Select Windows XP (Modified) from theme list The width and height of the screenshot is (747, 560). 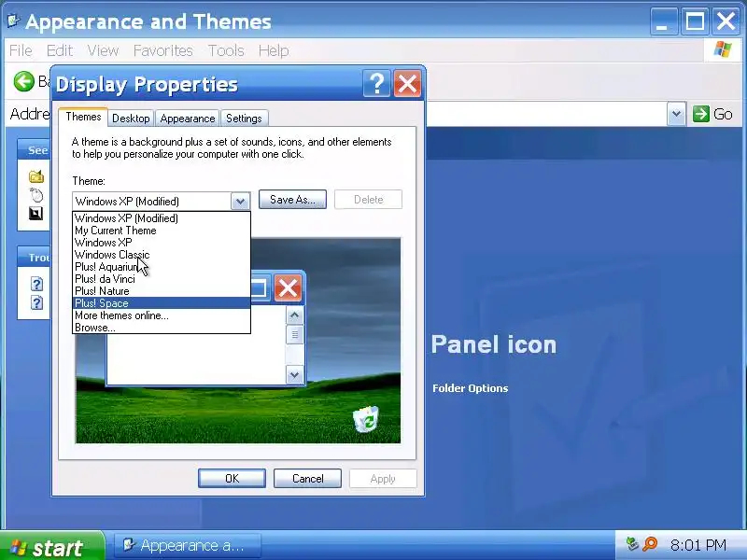point(162,218)
